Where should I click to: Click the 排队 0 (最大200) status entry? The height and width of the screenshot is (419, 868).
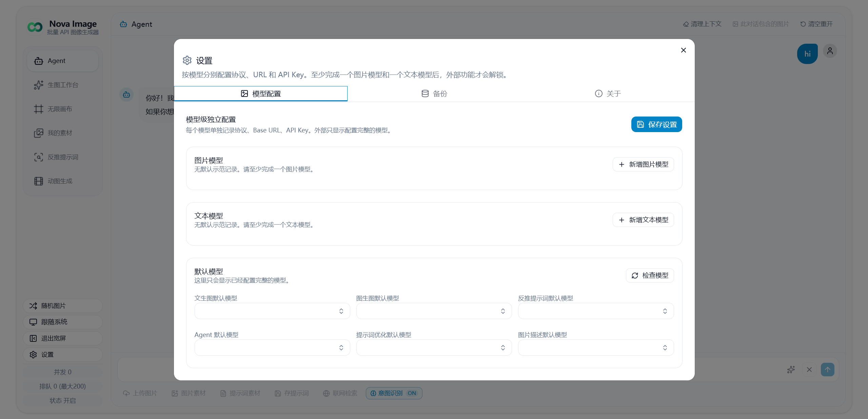pyautogui.click(x=63, y=386)
